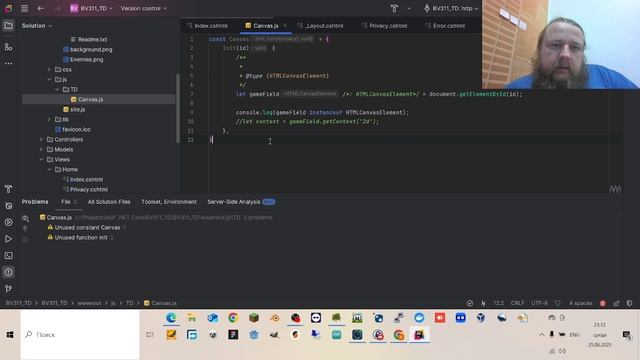640x360 pixels.
Task: Switch to the Privacy.cshtml editor tab
Action: 384,26
